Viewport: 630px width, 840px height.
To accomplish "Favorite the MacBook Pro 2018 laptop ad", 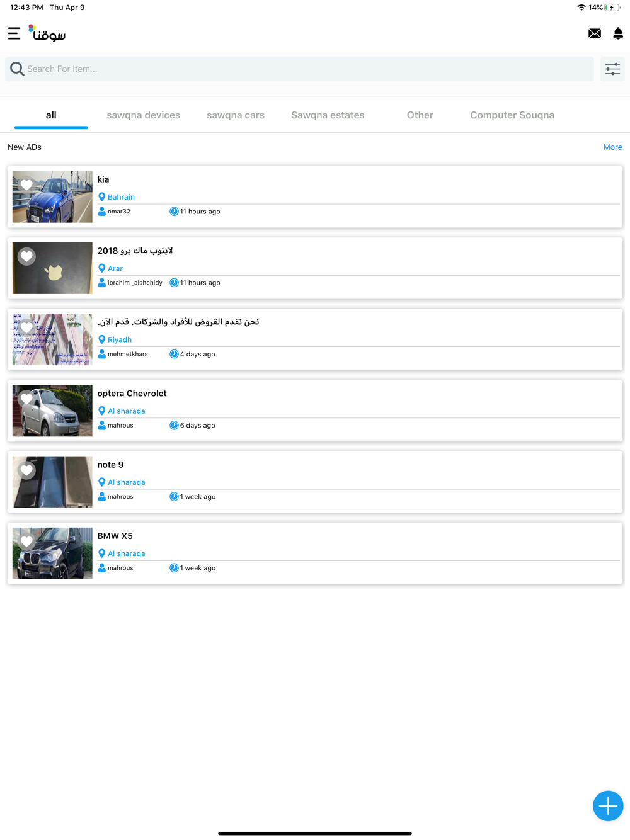I will [x=26, y=256].
